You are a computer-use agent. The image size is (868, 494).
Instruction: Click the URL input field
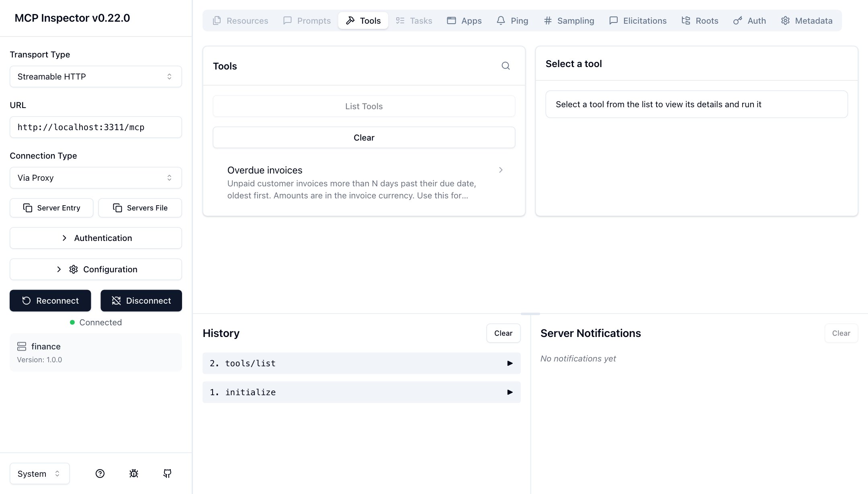coord(96,127)
